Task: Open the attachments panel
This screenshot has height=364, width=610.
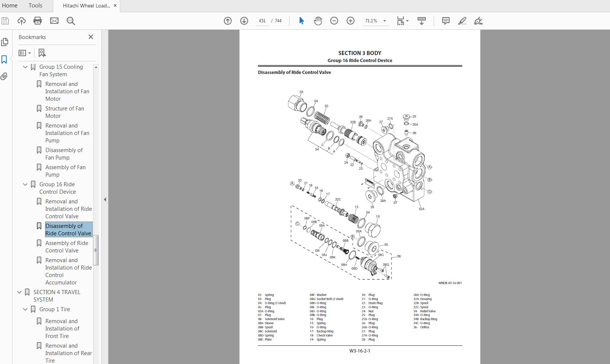Action: (x=5, y=77)
